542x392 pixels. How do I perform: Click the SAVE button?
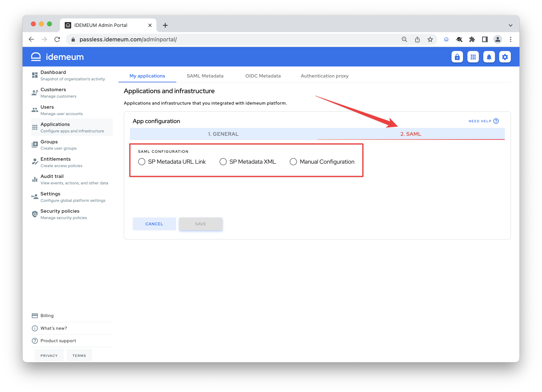(200, 224)
